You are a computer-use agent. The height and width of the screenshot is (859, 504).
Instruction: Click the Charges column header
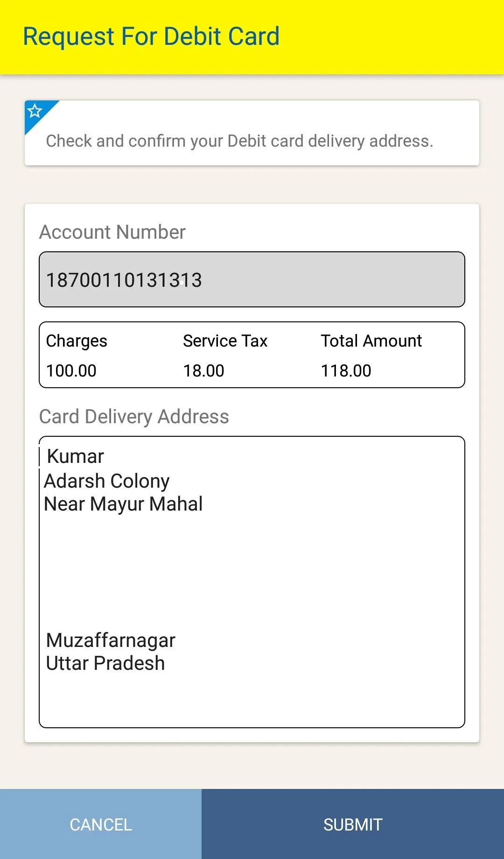point(77,341)
